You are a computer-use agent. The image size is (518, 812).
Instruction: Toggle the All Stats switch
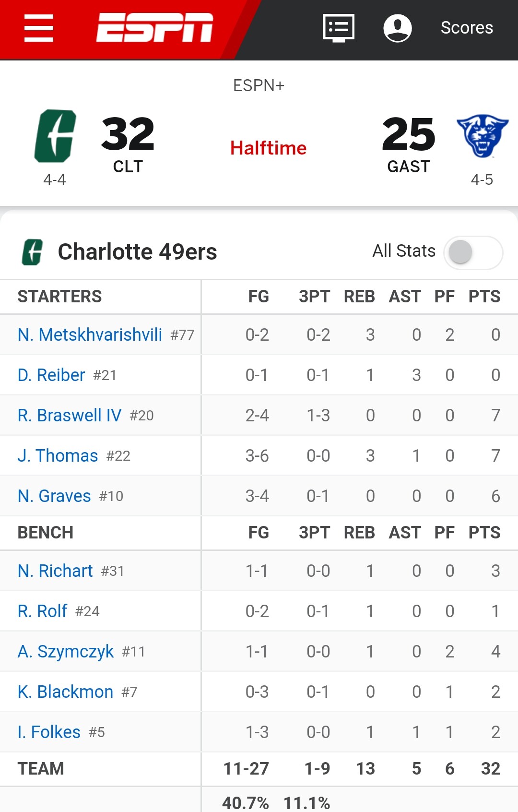point(473,252)
